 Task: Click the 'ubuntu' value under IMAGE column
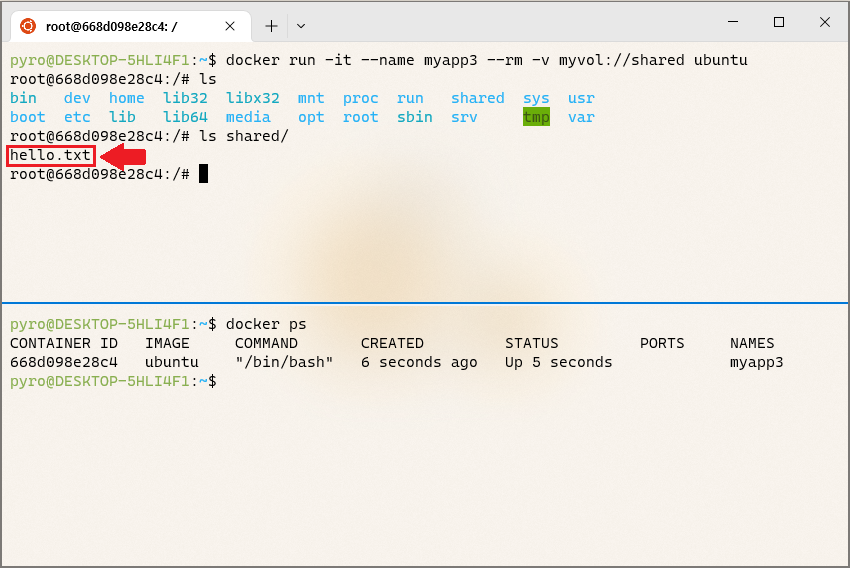[x=172, y=362]
